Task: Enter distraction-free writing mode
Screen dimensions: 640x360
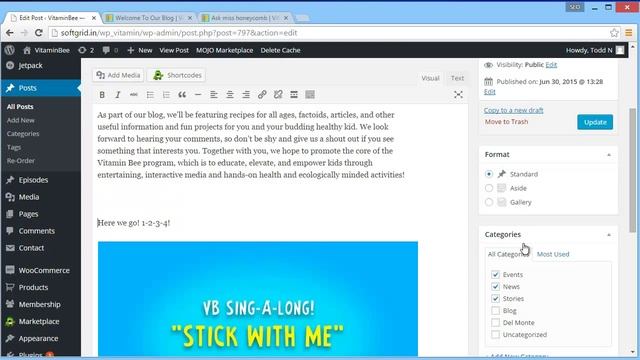Action: [x=458, y=95]
